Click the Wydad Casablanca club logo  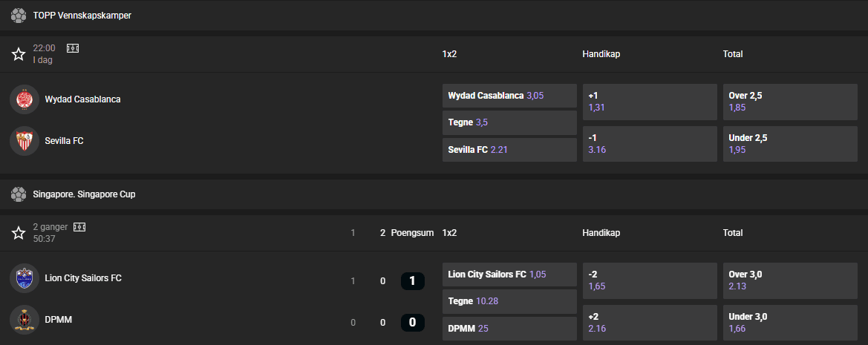25,99
